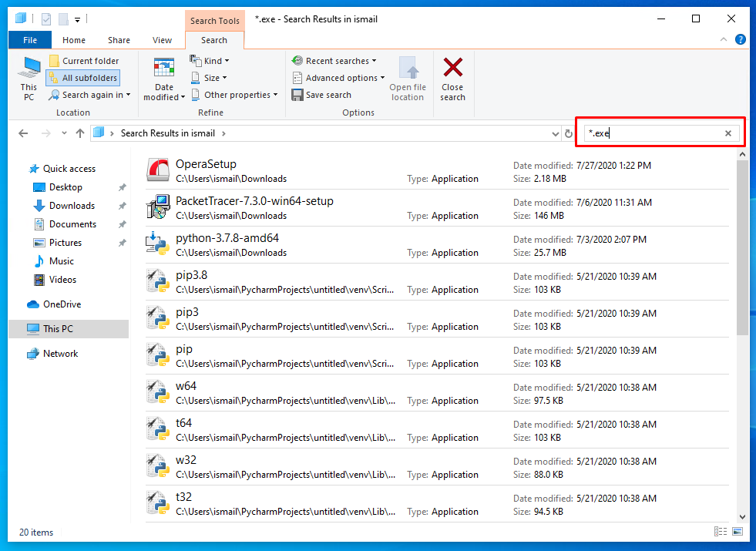Switch to large icons view in status bar
The image size is (756, 551).
click(x=738, y=531)
